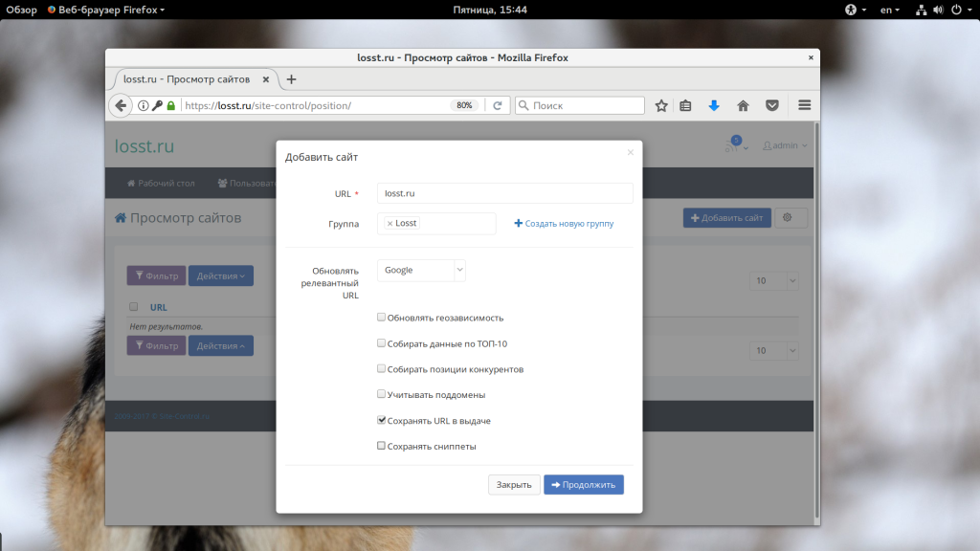Image resolution: width=980 pixels, height=551 pixels.
Task: Switch to losst.ru Просмотр сайтов tab
Action: [187, 79]
